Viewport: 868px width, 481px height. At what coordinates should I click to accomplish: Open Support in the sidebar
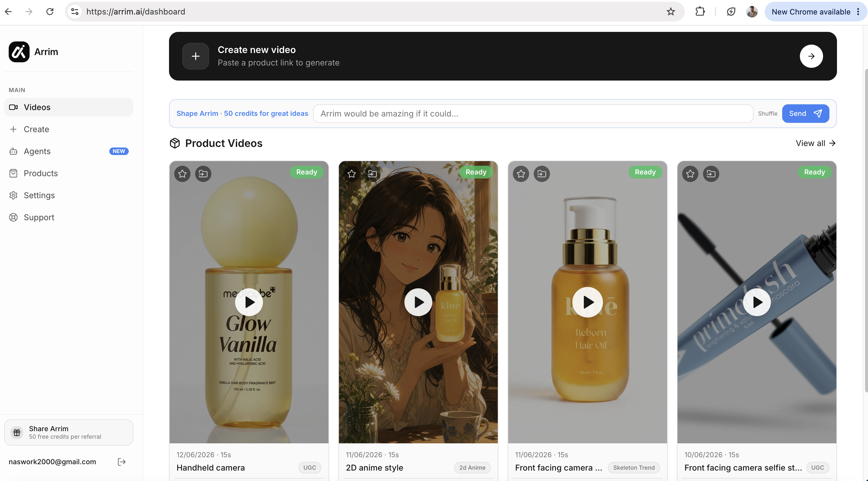(x=69, y=217)
